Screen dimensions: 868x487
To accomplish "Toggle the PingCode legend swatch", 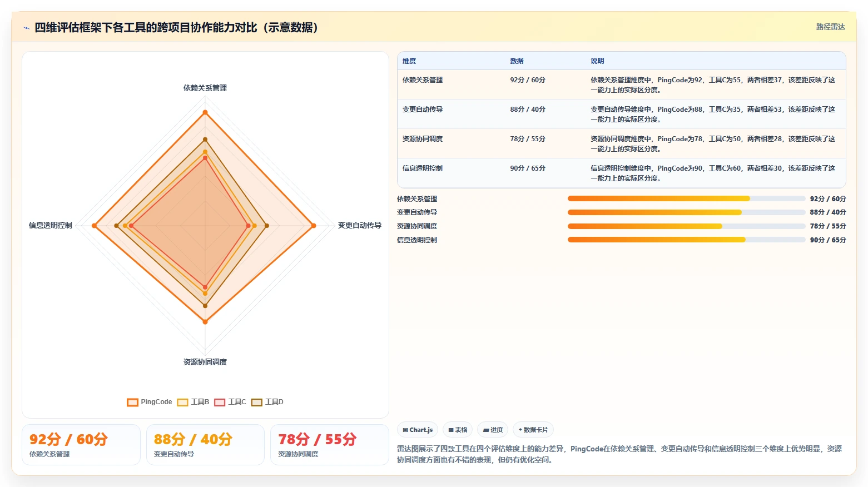I will tap(132, 402).
